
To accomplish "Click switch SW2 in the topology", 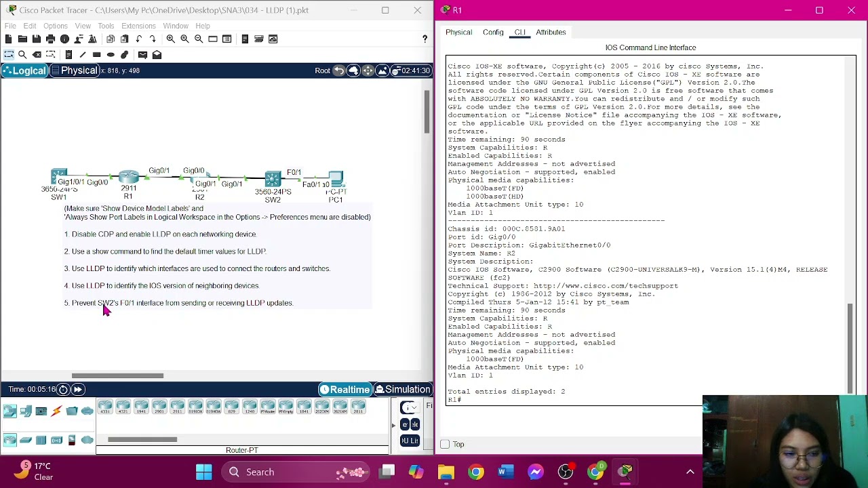I will pos(273,179).
